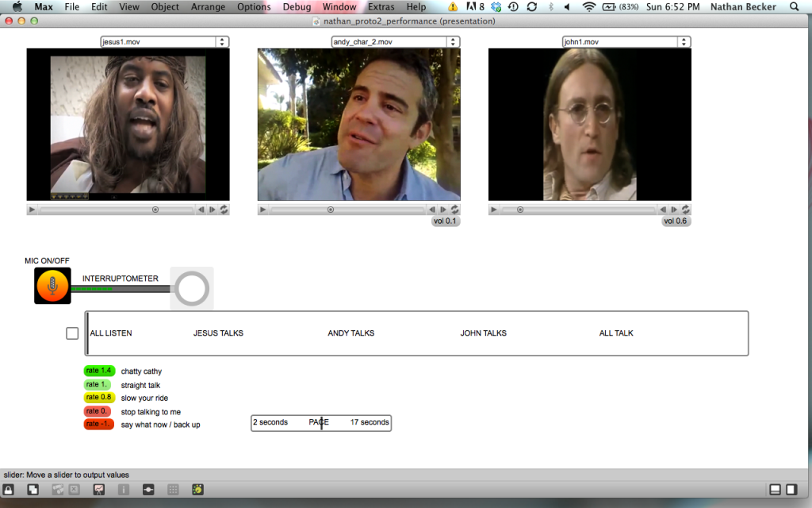812x508 pixels.
Task: Toggle loop on the john1.mov player
Action: tap(686, 210)
